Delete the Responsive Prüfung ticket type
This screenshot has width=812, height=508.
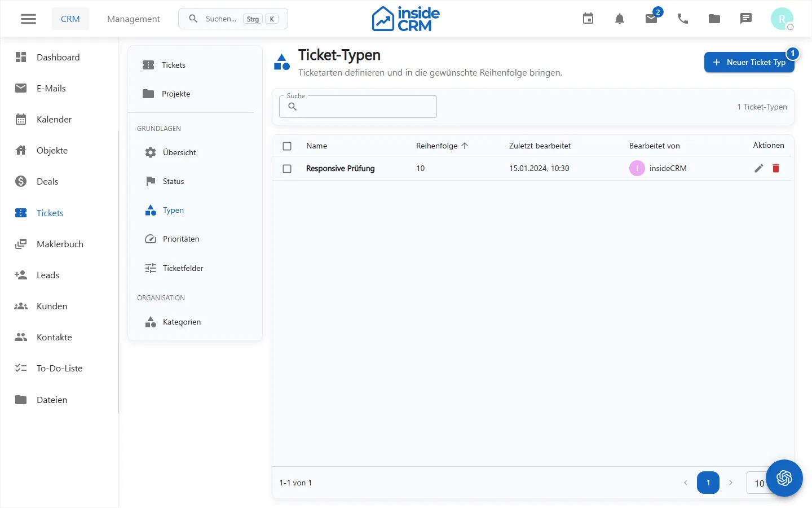pos(776,168)
